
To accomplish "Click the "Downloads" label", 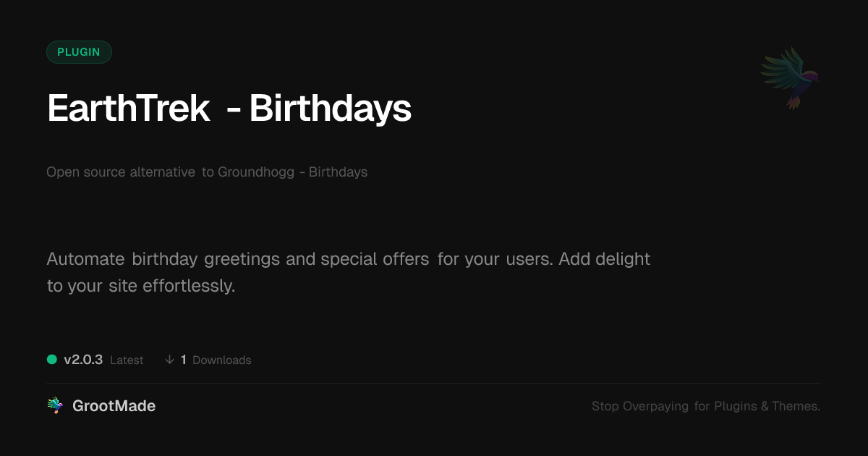I will (x=221, y=360).
